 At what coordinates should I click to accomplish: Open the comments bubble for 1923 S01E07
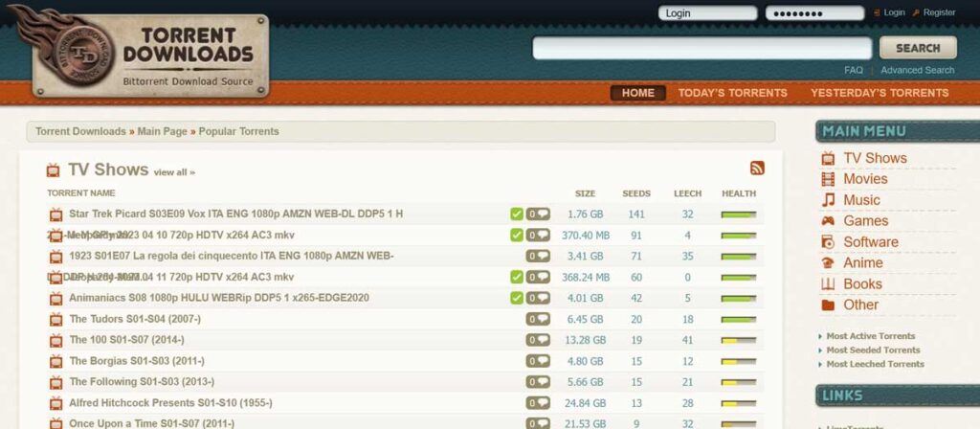pyautogui.click(x=538, y=256)
